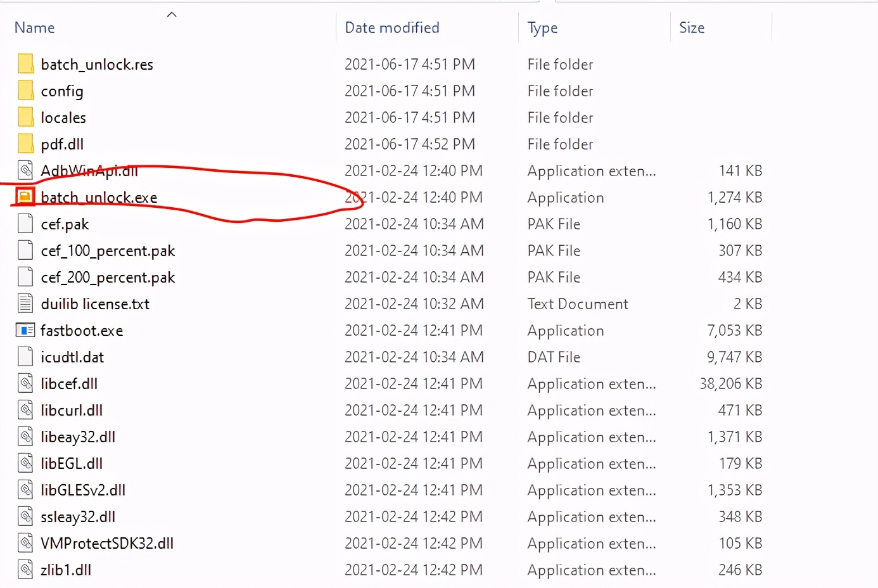Select the fastboot.exe application icon
Screen dimensions: 878x588
(x=25, y=330)
